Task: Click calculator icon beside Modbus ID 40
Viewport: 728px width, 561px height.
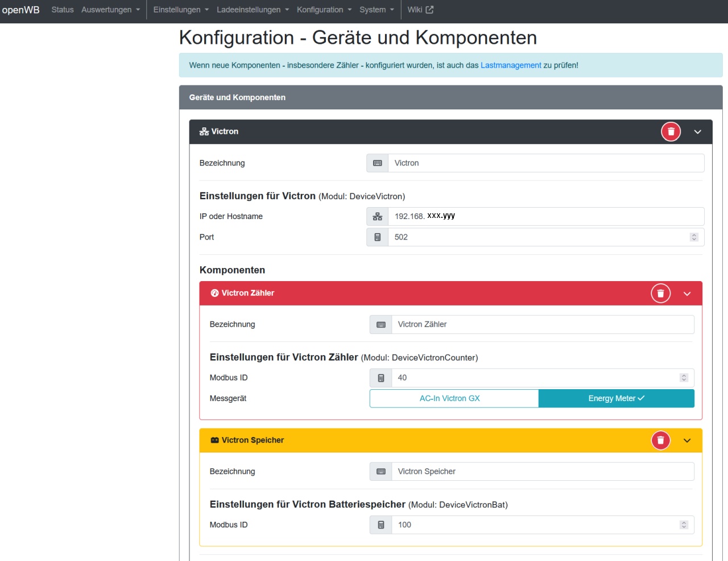Action: point(381,378)
